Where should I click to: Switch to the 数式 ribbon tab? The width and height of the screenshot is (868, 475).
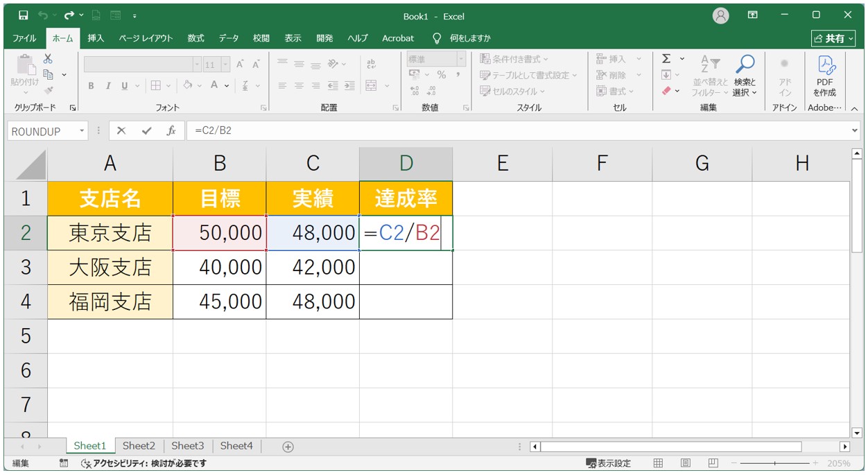click(196, 38)
